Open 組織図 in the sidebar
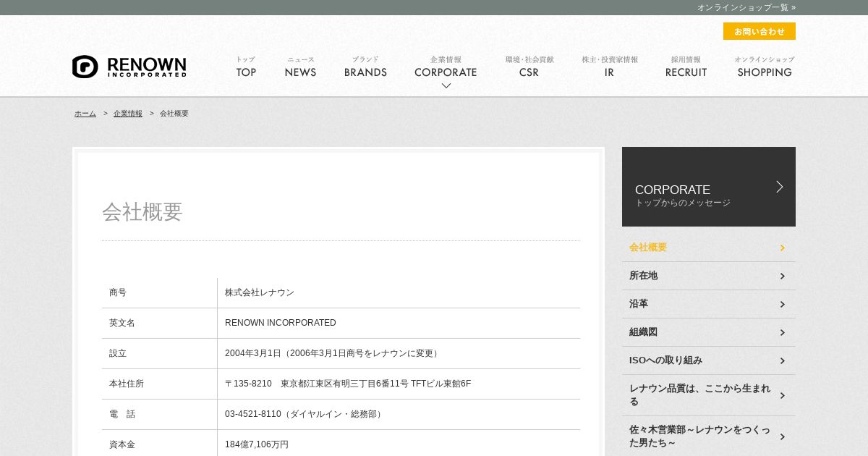868x456 pixels. 709,332
